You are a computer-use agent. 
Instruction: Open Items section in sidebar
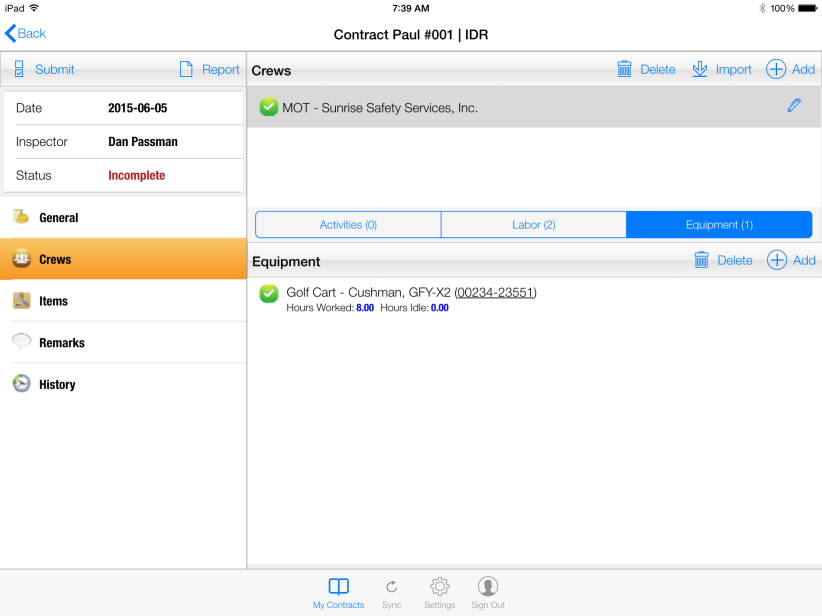click(53, 301)
